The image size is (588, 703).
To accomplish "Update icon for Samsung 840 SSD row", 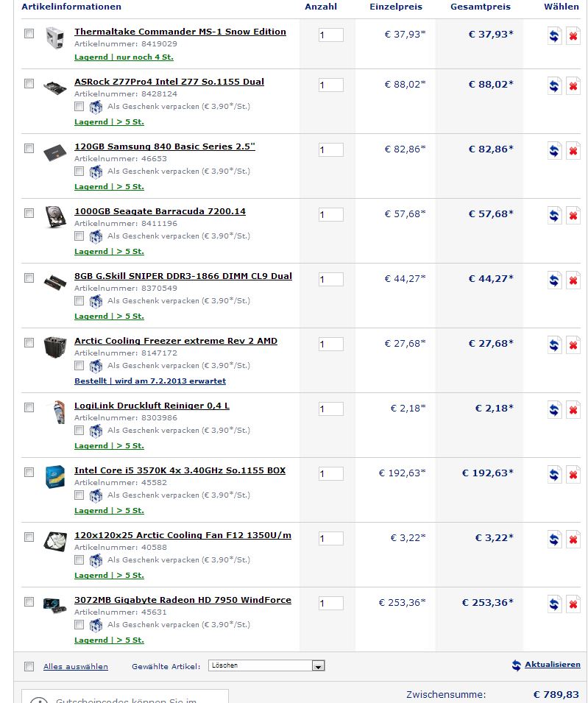I will [554, 151].
